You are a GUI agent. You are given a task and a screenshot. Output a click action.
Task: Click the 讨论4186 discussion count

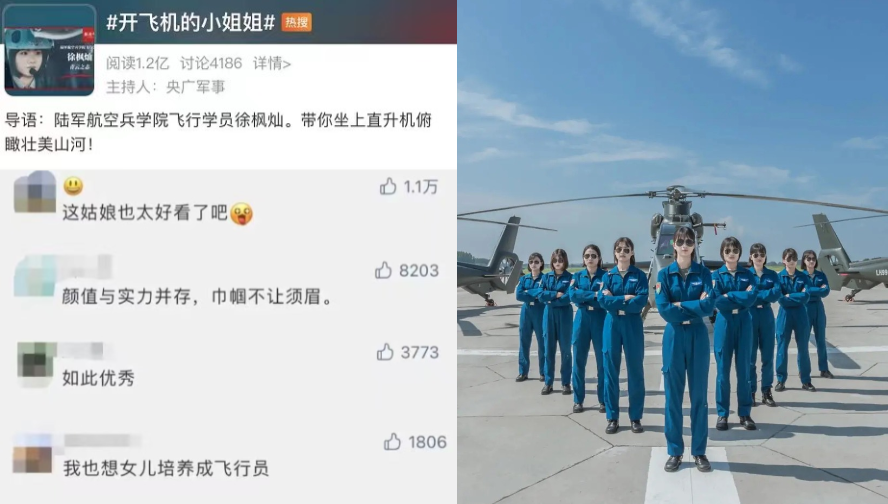pyautogui.click(x=211, y=63)
